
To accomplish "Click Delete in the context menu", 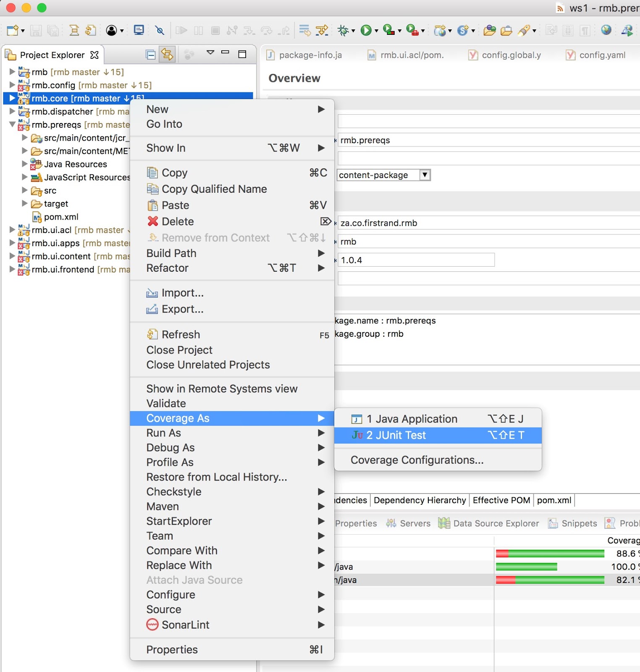I will pyautogui.click(x=232, y=221).
